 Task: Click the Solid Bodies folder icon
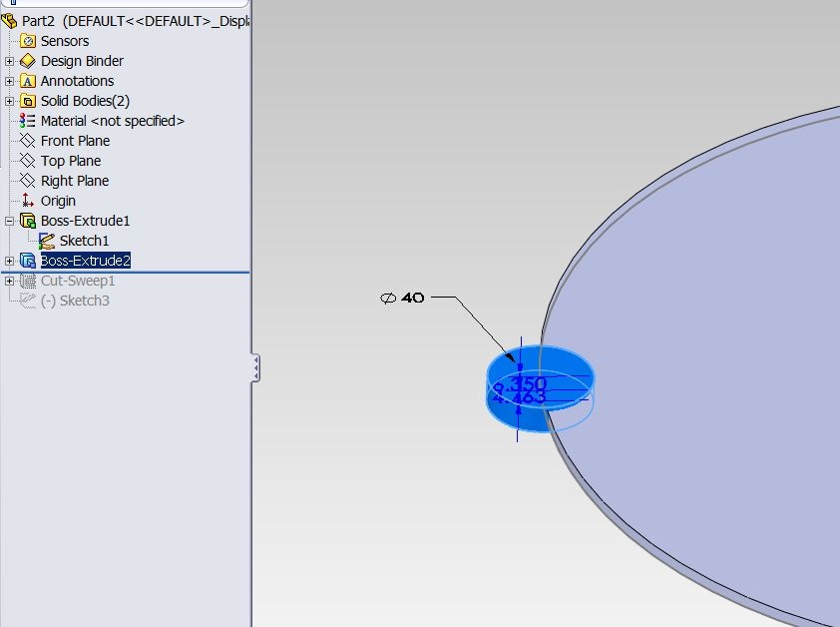click(x=27, y=101)
